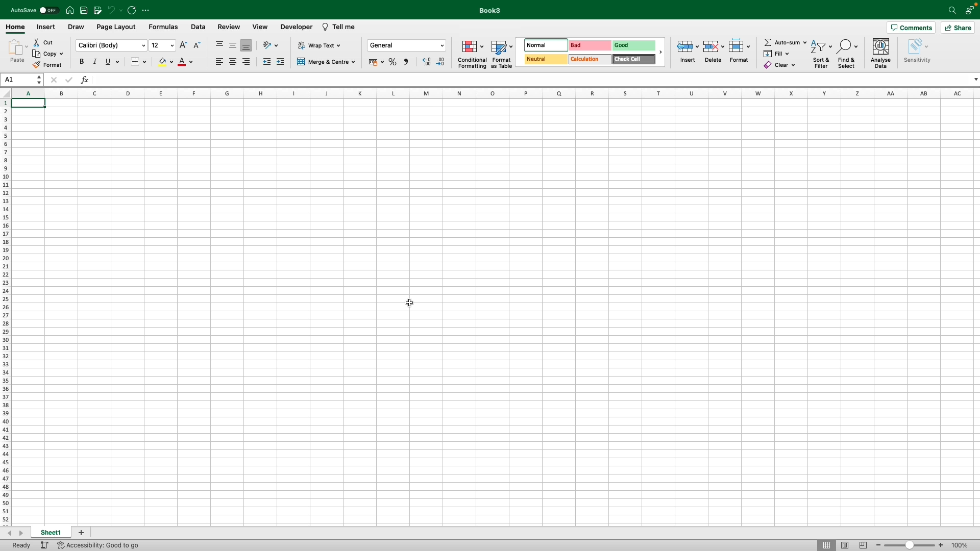Click the Share button
The height and width of the screenshot is (551, 980).
tap(958, 28)
